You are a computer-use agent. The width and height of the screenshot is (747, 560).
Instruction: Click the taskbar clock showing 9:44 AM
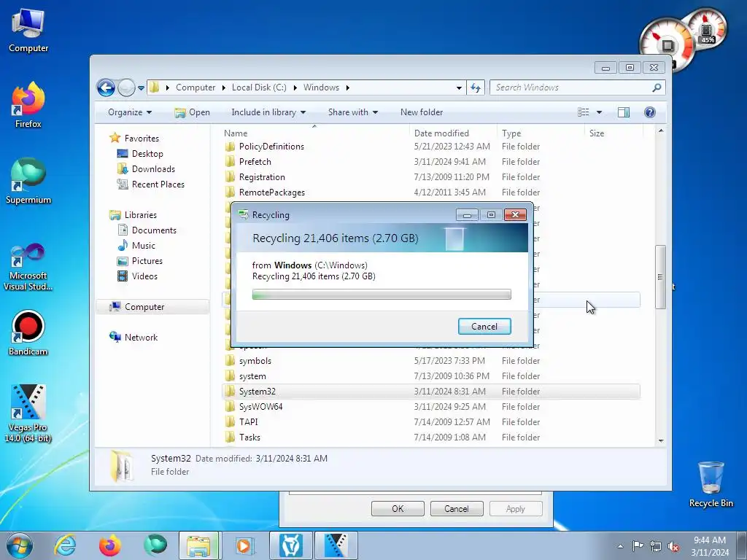tap(710, 546)
